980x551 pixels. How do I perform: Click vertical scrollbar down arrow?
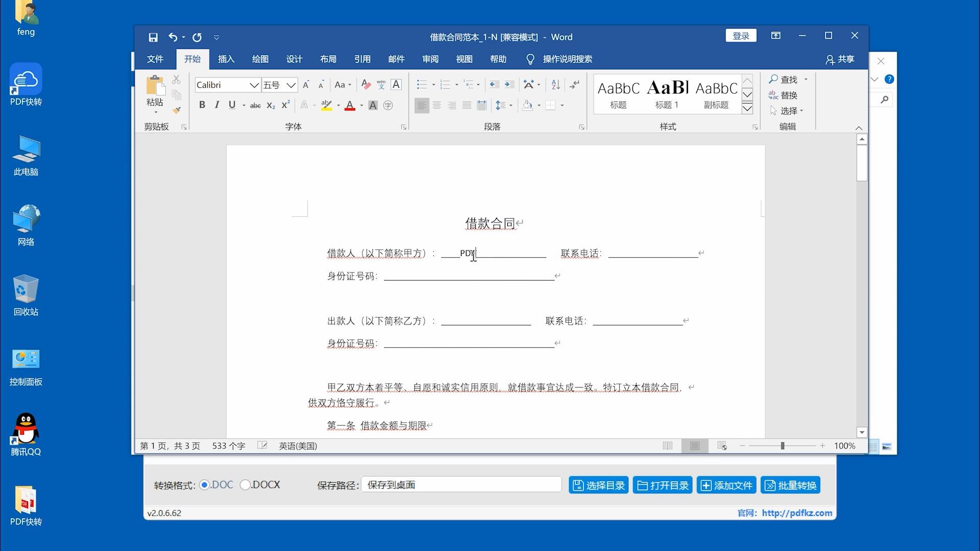click(x=862, y=432)
